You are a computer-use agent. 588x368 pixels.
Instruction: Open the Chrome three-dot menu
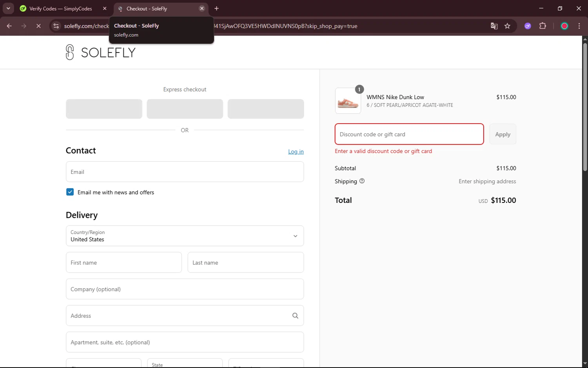click(x=579, y=26)
